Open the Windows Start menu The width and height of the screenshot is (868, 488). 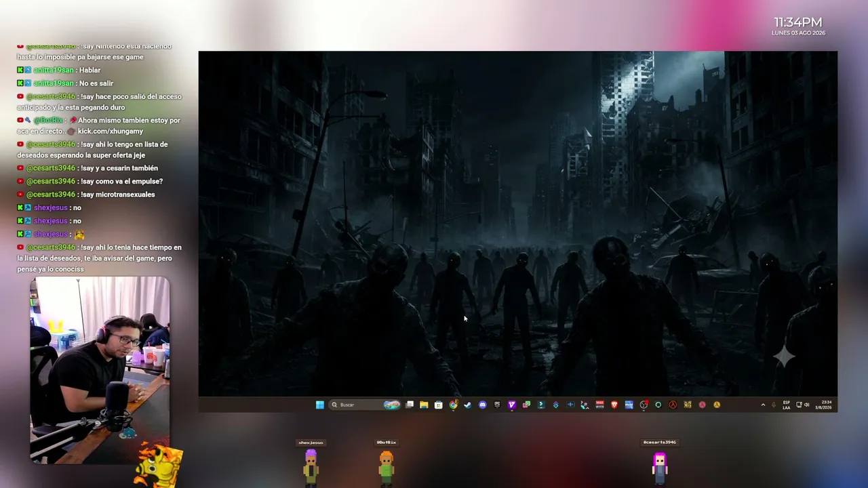point(319,405)
